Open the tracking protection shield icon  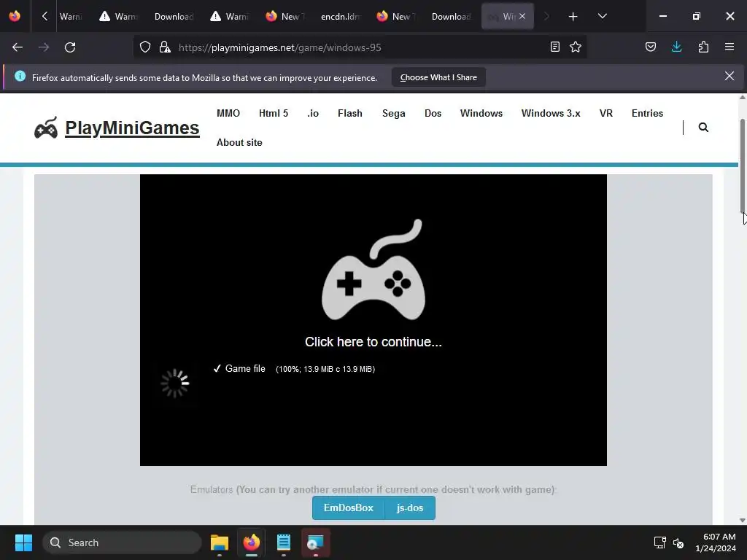pyautogui.click(x=145, y=47)
